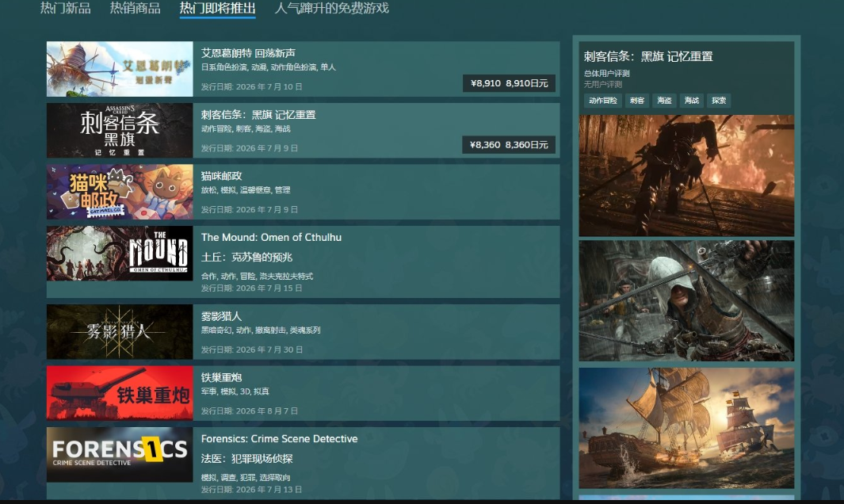This screenshot has height=504, width=844.
Task: Select the 海战 tag in preview panel
Action: 692,101
